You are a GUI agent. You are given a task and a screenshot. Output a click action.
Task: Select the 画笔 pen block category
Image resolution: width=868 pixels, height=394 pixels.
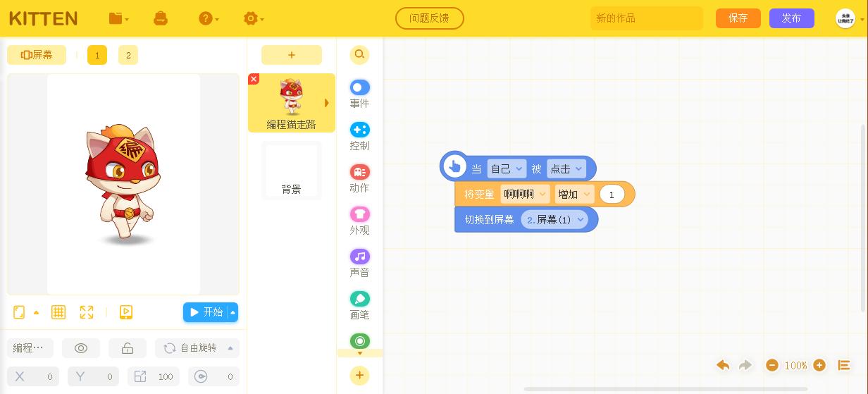359,305
